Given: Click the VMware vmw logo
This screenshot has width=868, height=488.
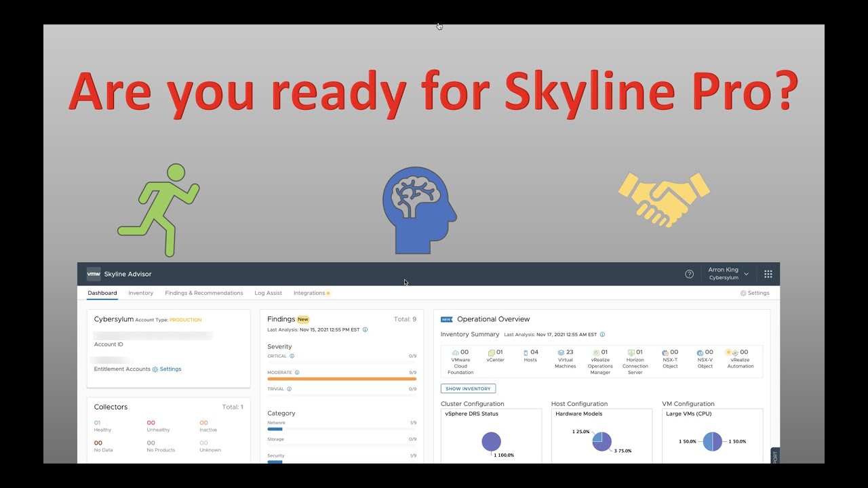Looking at the screenshot, I should [x=94, y=274].
